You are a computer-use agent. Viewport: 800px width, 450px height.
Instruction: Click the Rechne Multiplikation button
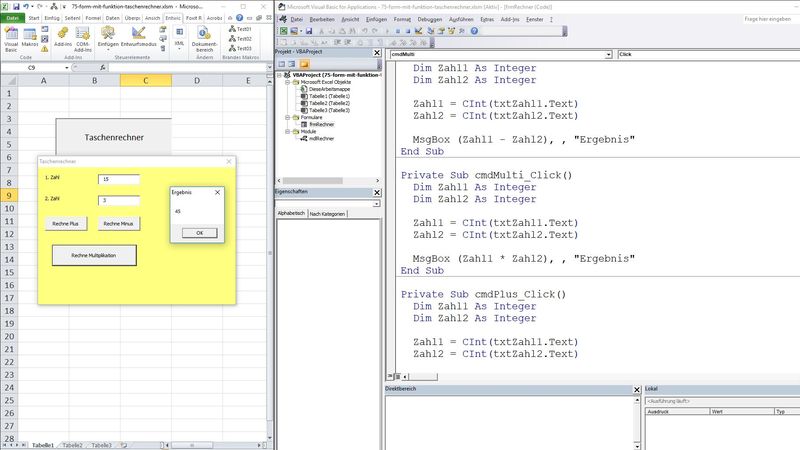point(94,255)
